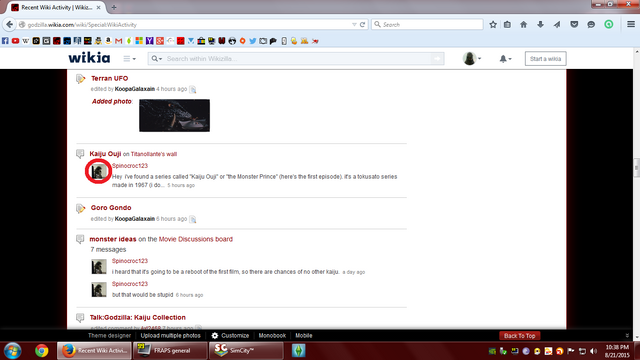
Task: Expand the notifications bell dropdown
Action: (505, 59)
